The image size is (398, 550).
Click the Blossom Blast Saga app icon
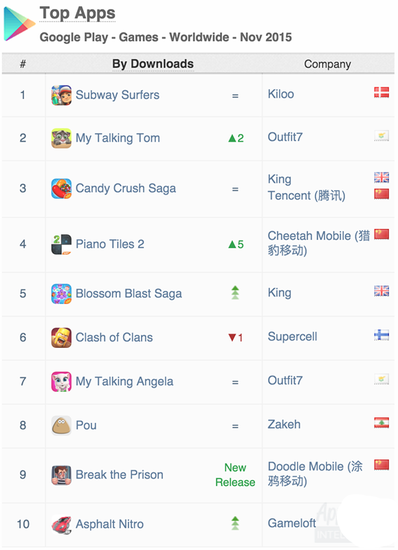[61, 294]
